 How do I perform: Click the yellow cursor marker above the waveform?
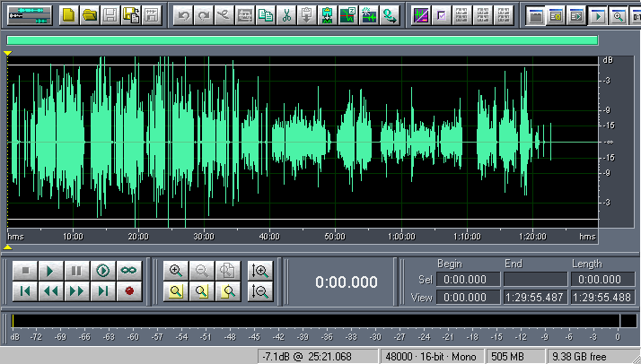tap(7, 54)
